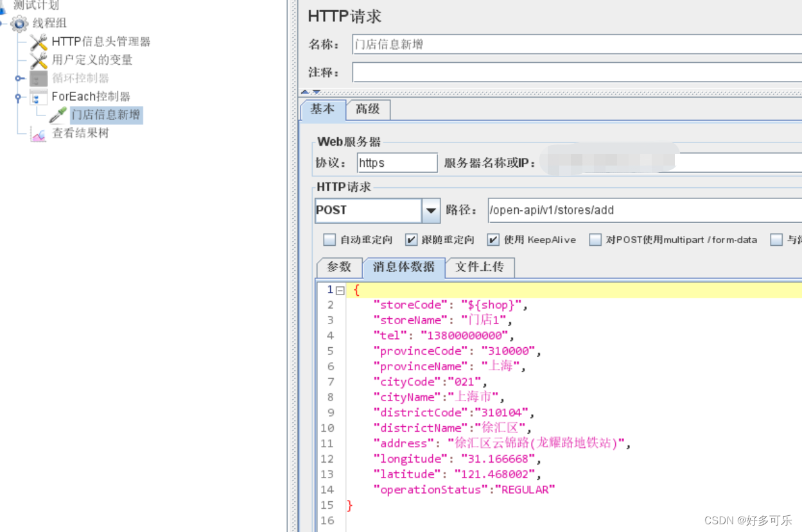Image resolution: width=802 pixels, height=532 pixels.
Task: Expand the 循环控制器 tree handle
Action: (x=18, y=78)
